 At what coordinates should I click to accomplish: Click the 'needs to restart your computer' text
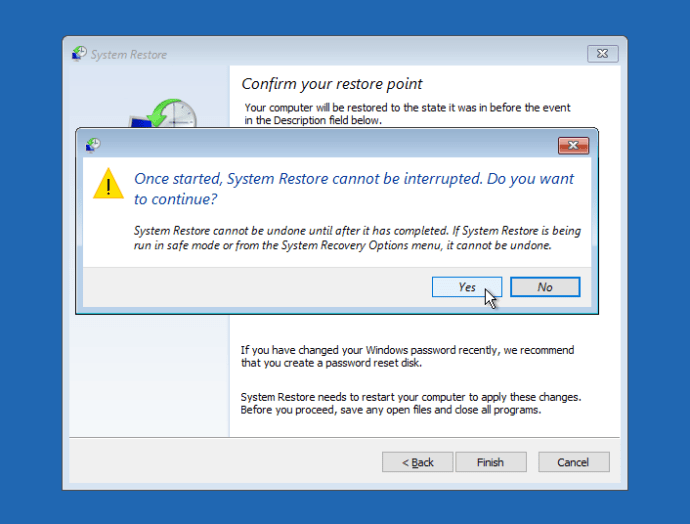411,403
